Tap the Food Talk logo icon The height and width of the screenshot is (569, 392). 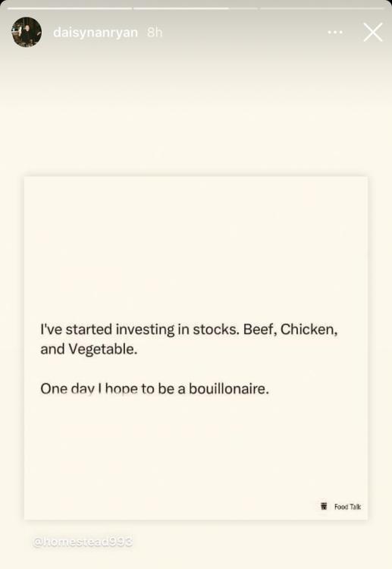click(324, 506)
